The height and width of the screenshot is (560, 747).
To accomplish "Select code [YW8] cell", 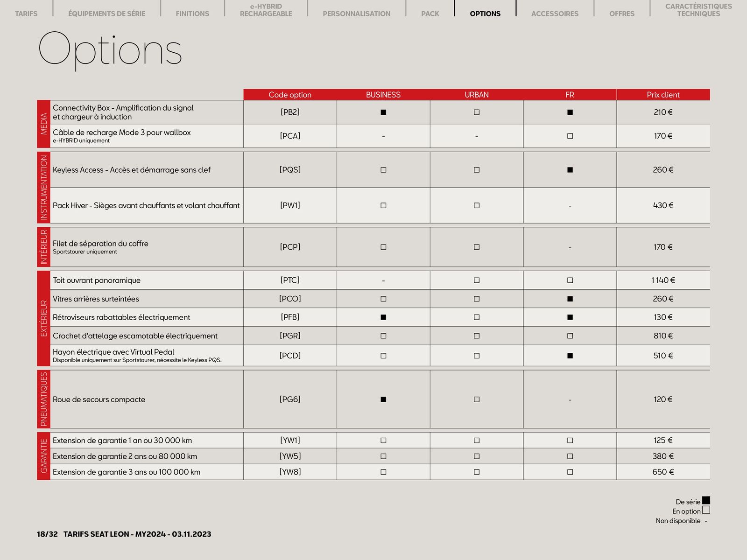I will click(290, 472).
